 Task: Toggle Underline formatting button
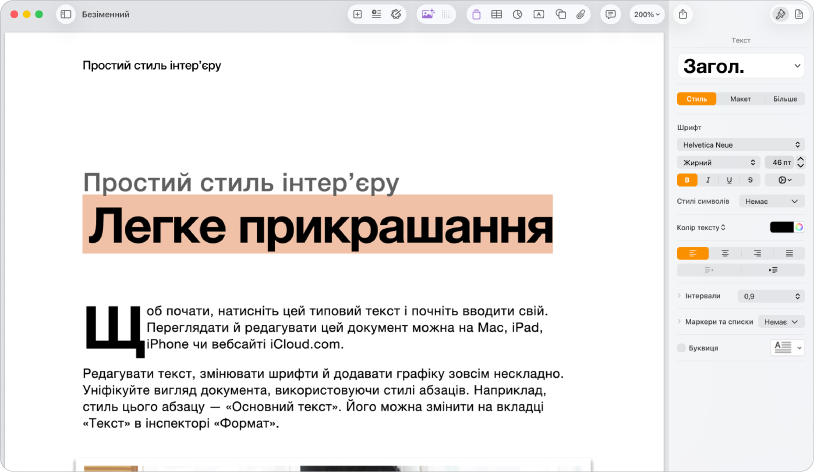(x=729, y=180)
